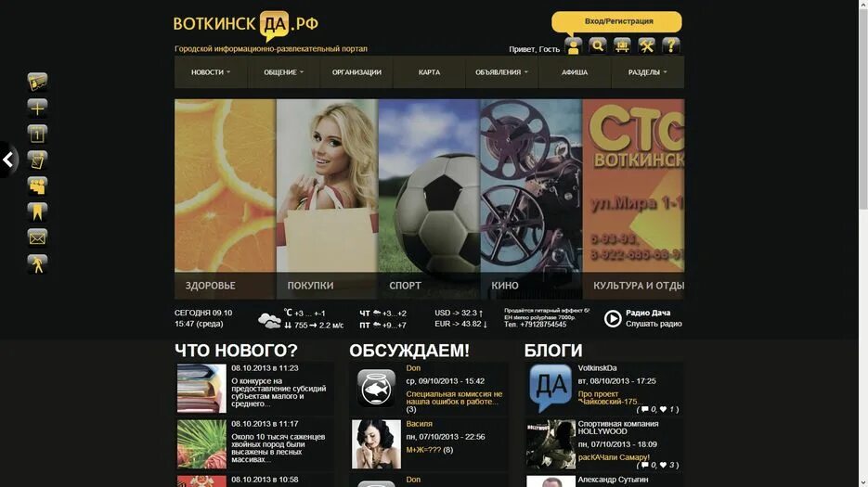Click the ПТ forecast +9...+7
868x487 pixels.
point(383,326)
